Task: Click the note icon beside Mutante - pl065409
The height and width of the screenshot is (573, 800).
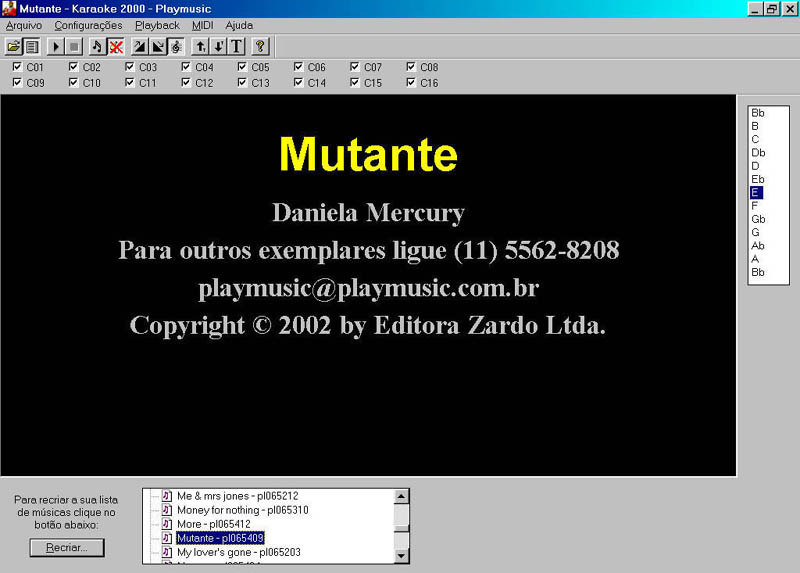Action: [x=167, y=538]
